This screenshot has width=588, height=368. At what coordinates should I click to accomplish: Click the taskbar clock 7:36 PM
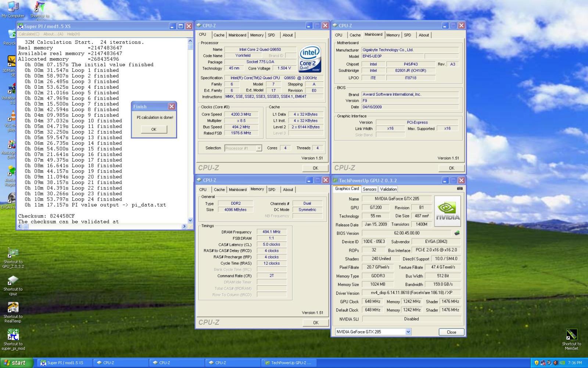[x=575, y=363]
